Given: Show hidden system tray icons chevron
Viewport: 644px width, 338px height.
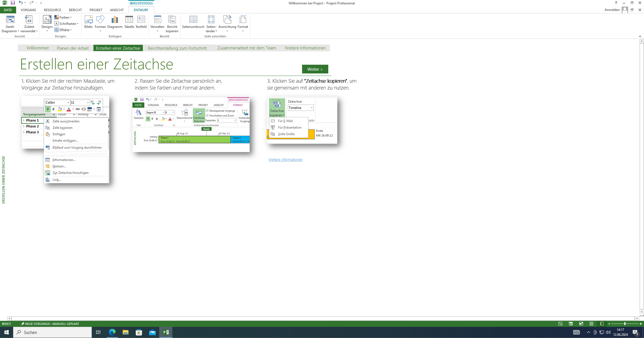Looking at the screenshot, I should [x=588, y=332].
